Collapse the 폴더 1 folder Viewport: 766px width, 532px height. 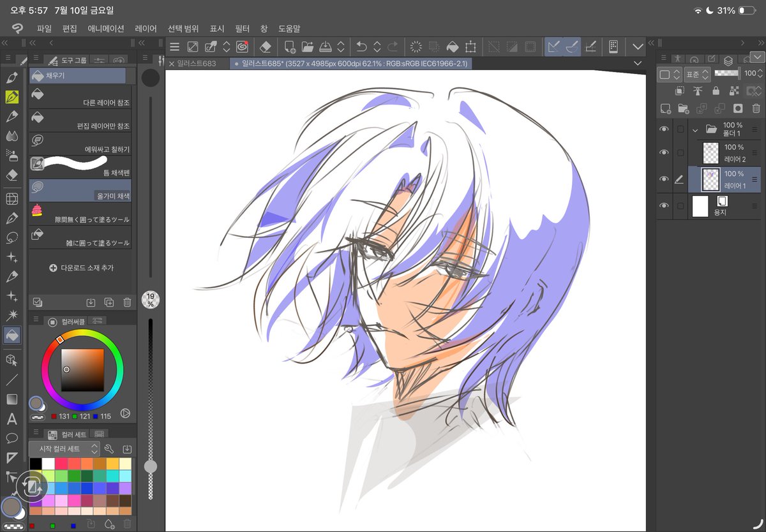[696, 129]
